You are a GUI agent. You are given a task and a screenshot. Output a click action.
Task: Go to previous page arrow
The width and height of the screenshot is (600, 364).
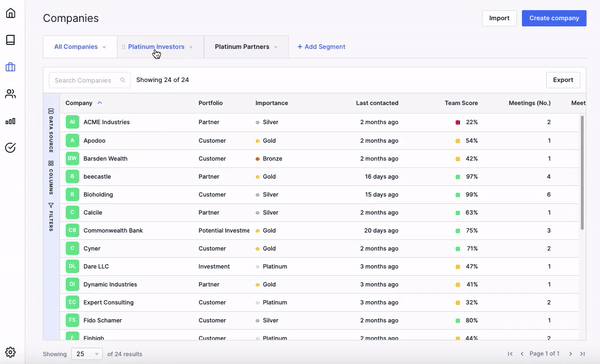[x=522, y=354]
